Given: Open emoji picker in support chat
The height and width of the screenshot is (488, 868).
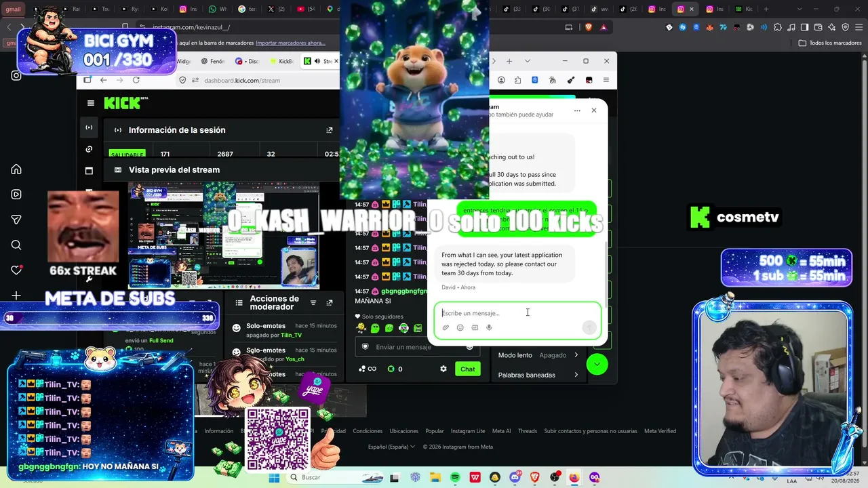Looking at the screenshot, I should pos(460,327).
